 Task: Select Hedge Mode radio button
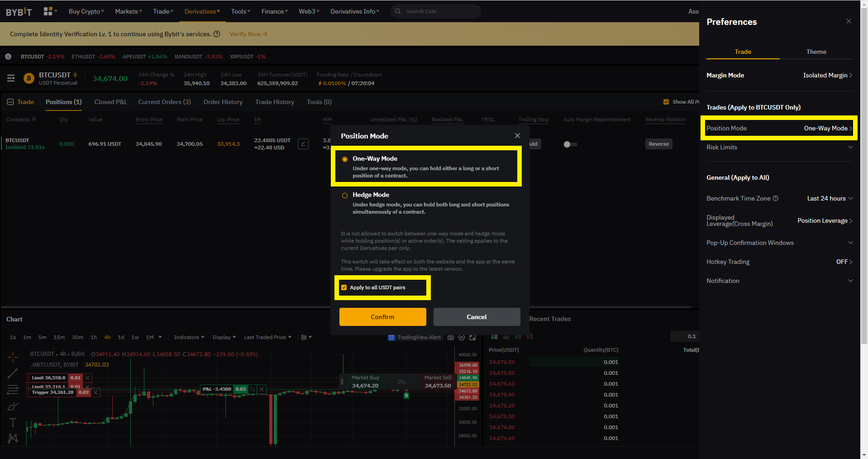[345, 196]
